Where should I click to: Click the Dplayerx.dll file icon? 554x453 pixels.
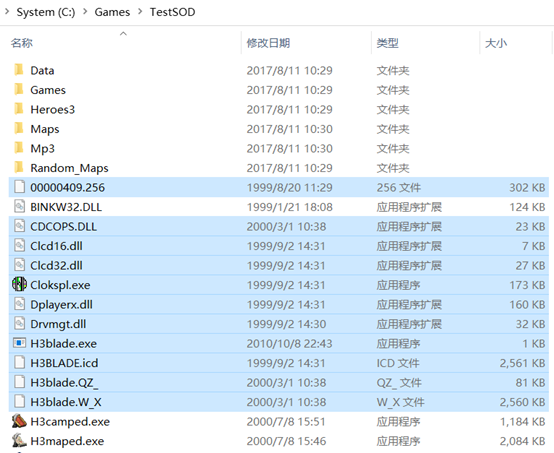pos(19,304)
